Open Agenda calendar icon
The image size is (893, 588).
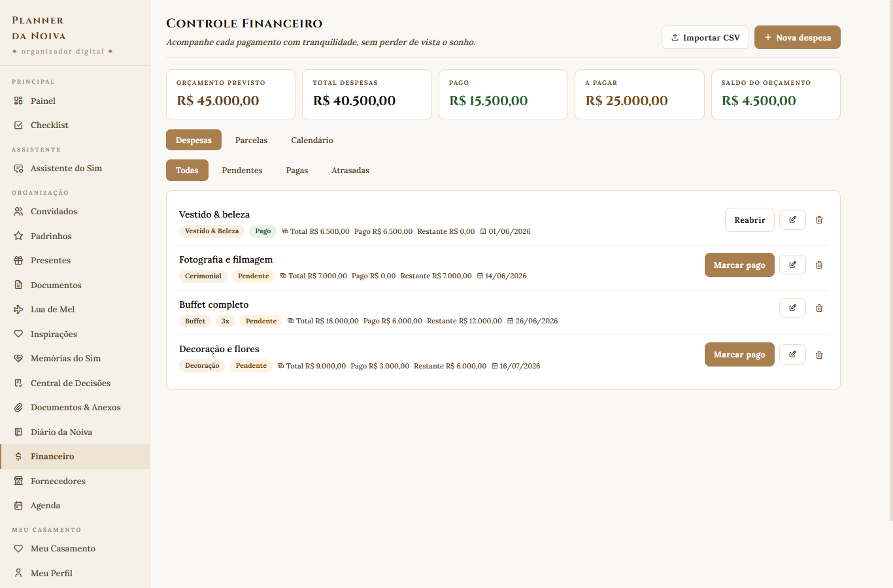tap(18, 506)
